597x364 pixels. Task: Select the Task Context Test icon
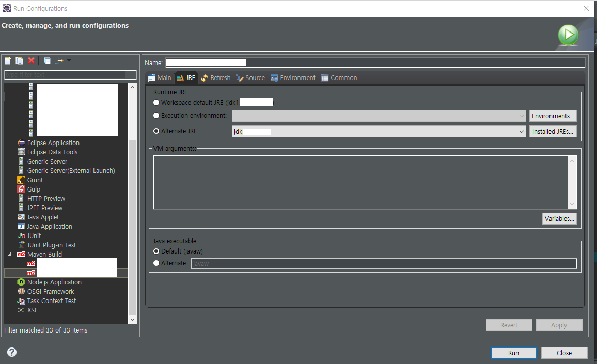pyautogui.click(x=21, y=301)
